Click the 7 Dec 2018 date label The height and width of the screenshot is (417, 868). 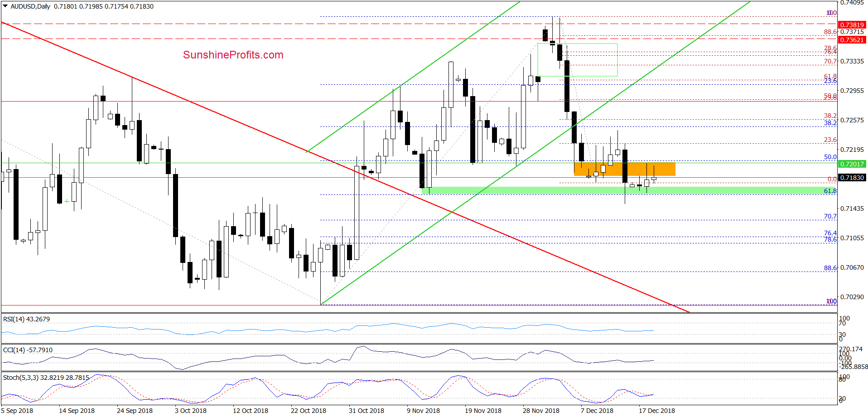click(597, 411)
